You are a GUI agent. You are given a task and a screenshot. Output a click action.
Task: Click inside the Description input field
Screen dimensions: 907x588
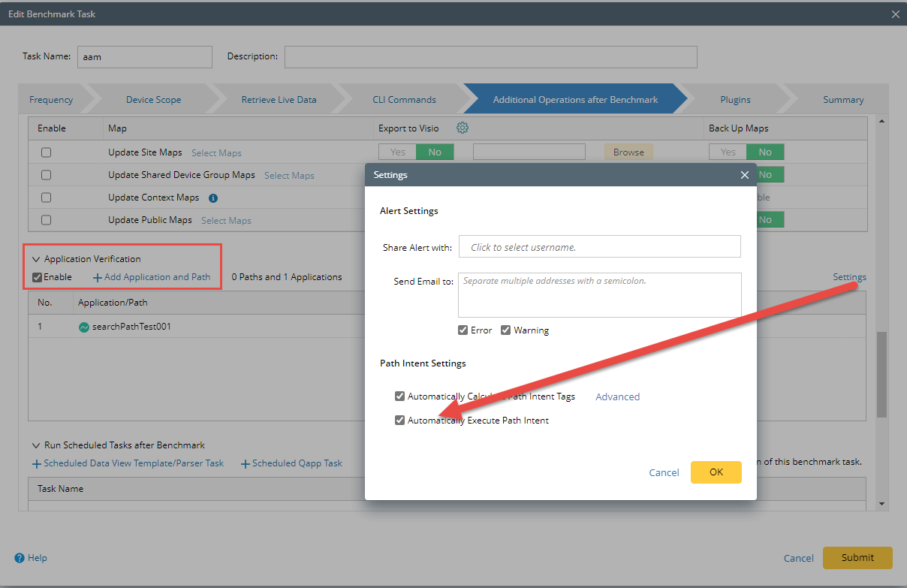(490, 56)
